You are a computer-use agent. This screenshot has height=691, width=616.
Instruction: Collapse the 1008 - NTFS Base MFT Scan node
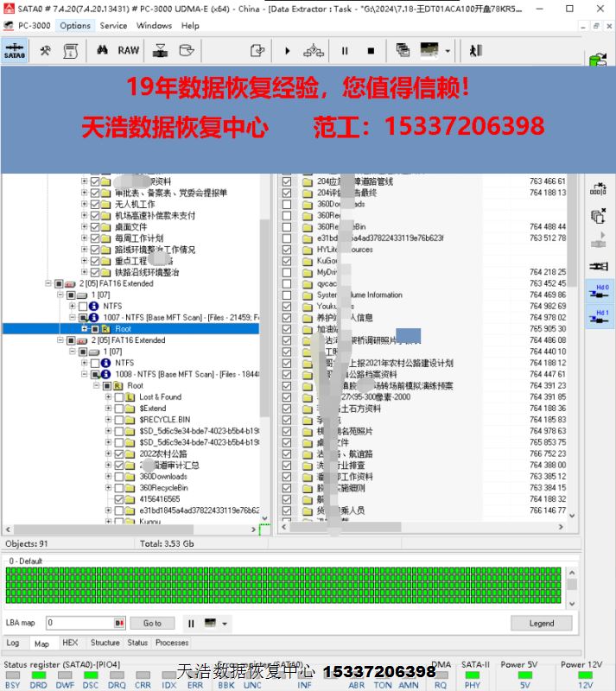(x=84, y=375)
